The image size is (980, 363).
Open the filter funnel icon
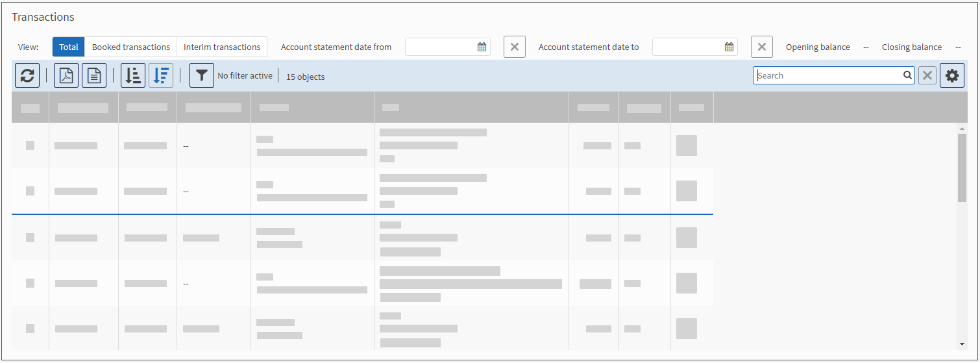(x=202, y=75)
